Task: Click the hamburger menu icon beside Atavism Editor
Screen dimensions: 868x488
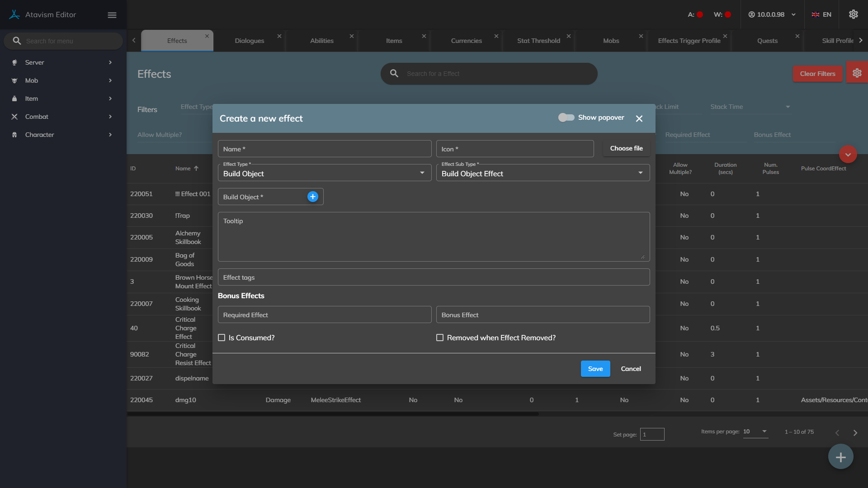Action: (112, 15)
